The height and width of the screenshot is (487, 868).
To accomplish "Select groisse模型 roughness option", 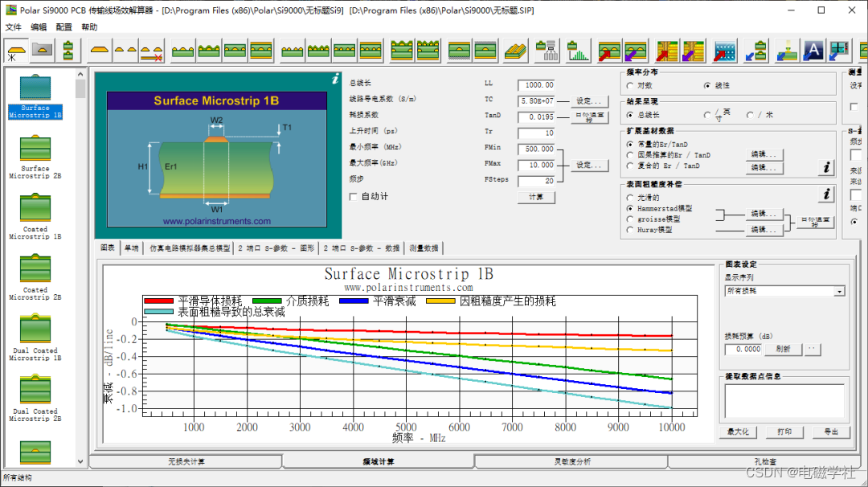I will coord(630,219).
